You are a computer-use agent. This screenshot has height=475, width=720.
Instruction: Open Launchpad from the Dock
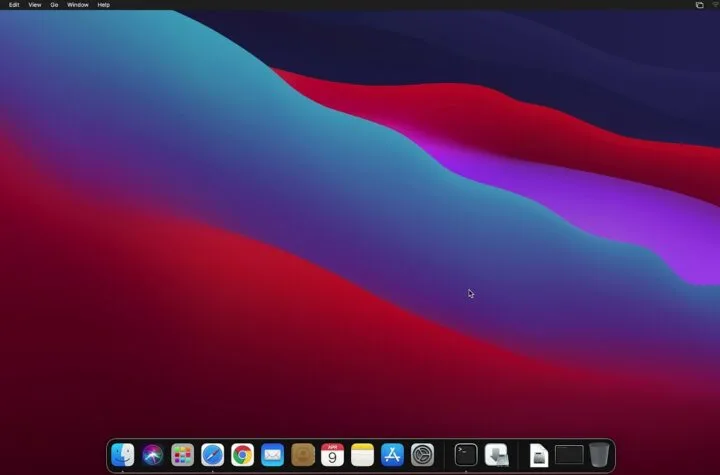(x=182, y=455)
